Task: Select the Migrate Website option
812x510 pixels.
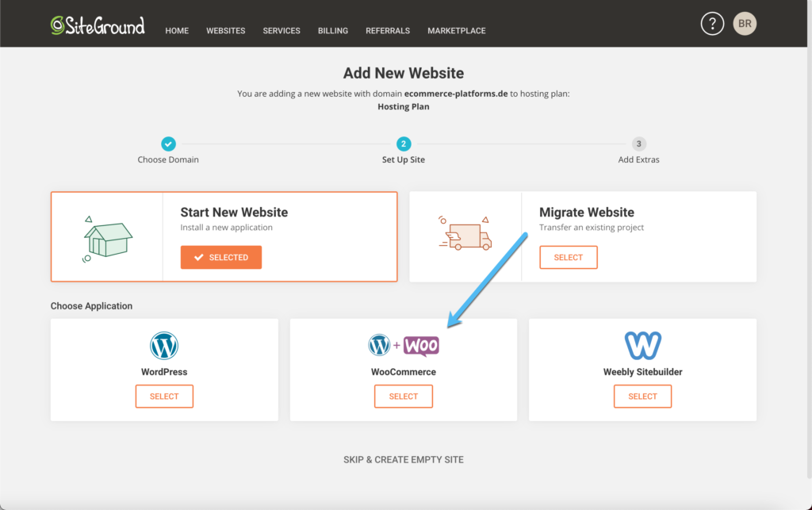Action: 569,257
